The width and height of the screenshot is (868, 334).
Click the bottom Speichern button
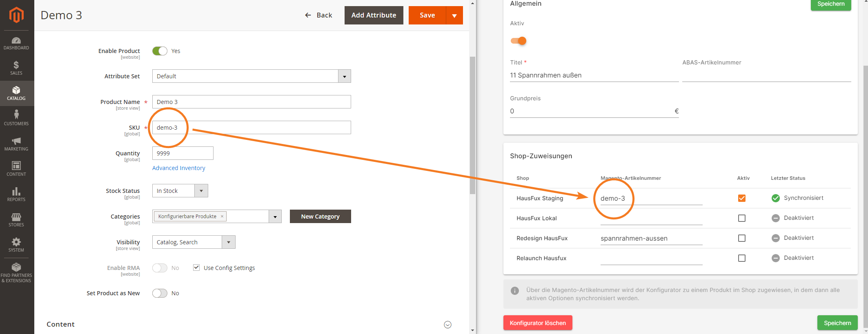click(x=837, y=323)
